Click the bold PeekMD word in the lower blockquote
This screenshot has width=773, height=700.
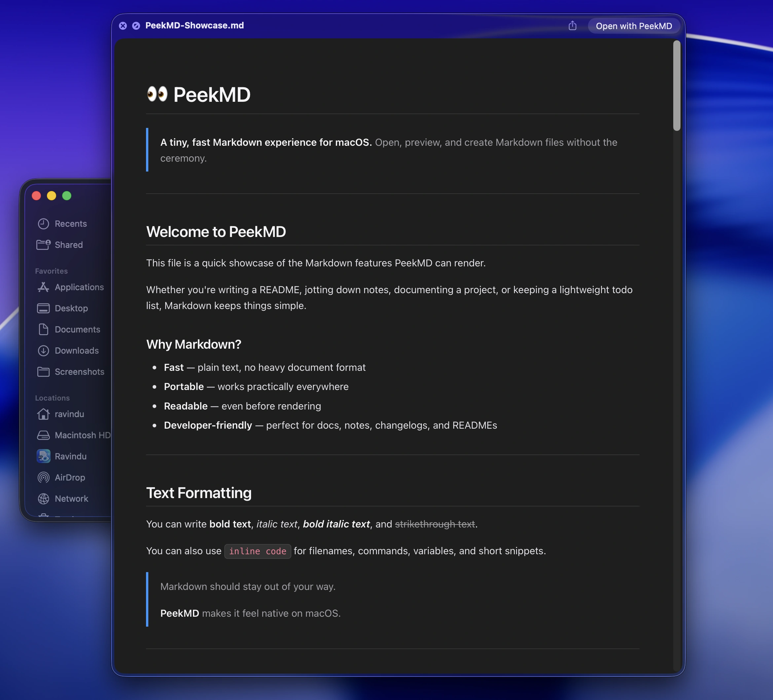[x=179, y=613]
